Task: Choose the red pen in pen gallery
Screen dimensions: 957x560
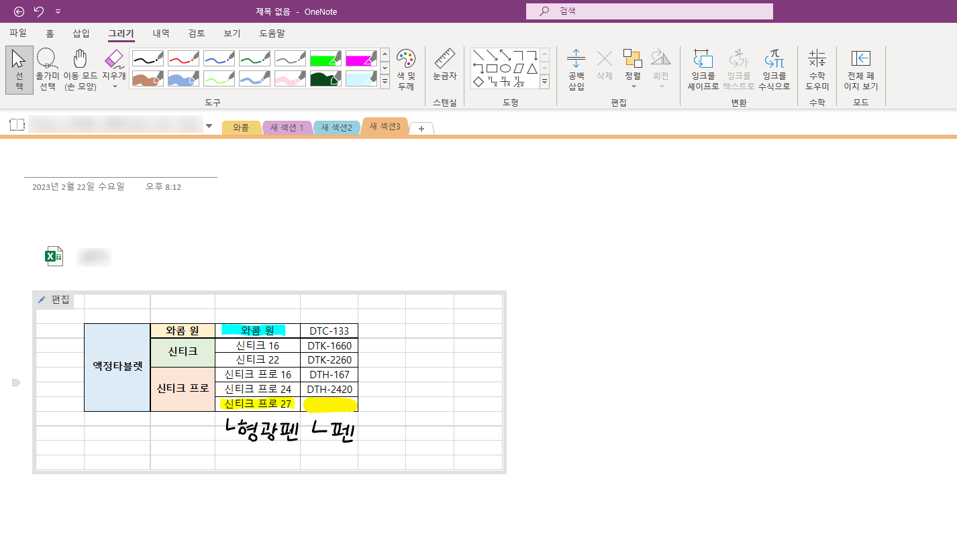Action: click(x=183, y=58)
